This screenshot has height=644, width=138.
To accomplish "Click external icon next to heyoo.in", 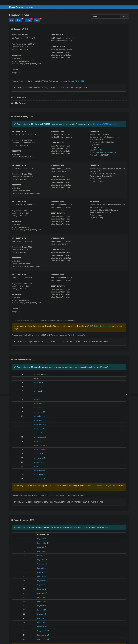I will 41,399.
